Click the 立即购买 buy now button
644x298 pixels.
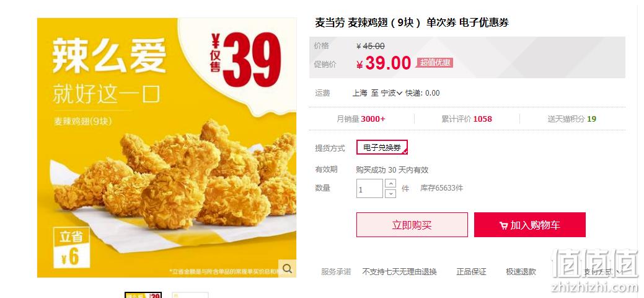(412, 225)
